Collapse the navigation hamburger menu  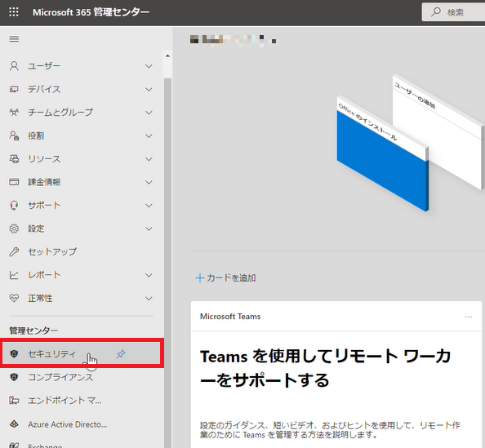tap(14, 39)
